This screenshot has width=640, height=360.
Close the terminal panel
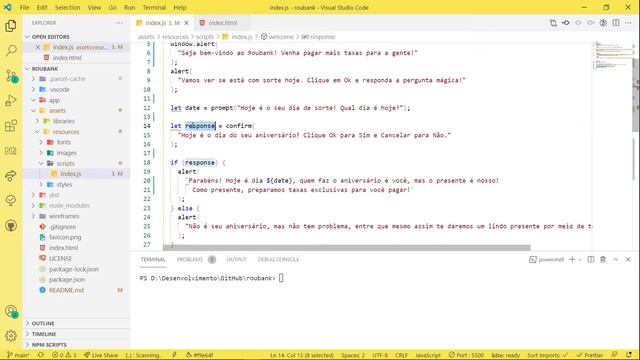pos(628,260)
